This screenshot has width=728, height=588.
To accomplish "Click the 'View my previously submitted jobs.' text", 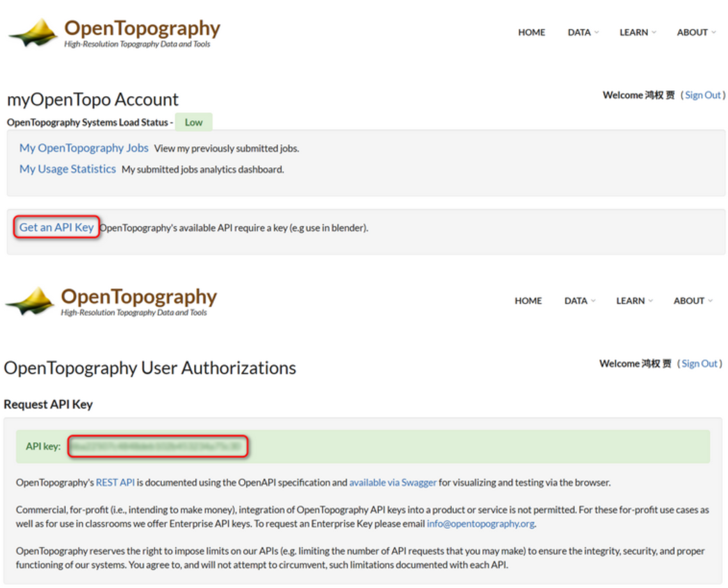I will tap(227, 149).
